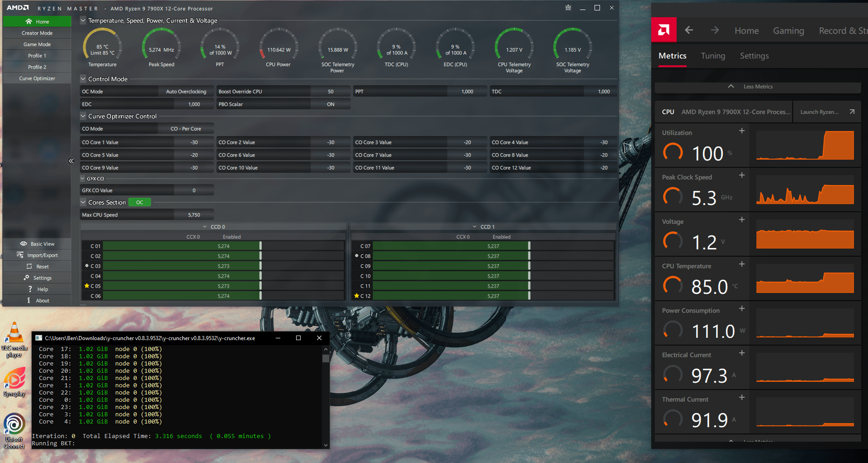Go forward with the AMD Software forward arrow
Screen dimensions: 868x463
click(x=715, y=30)
